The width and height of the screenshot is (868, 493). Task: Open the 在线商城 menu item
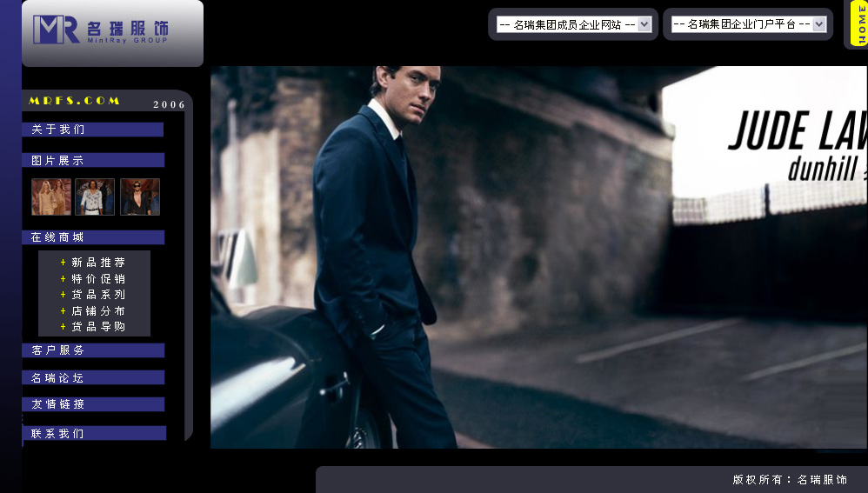click(x=93, y=237)
